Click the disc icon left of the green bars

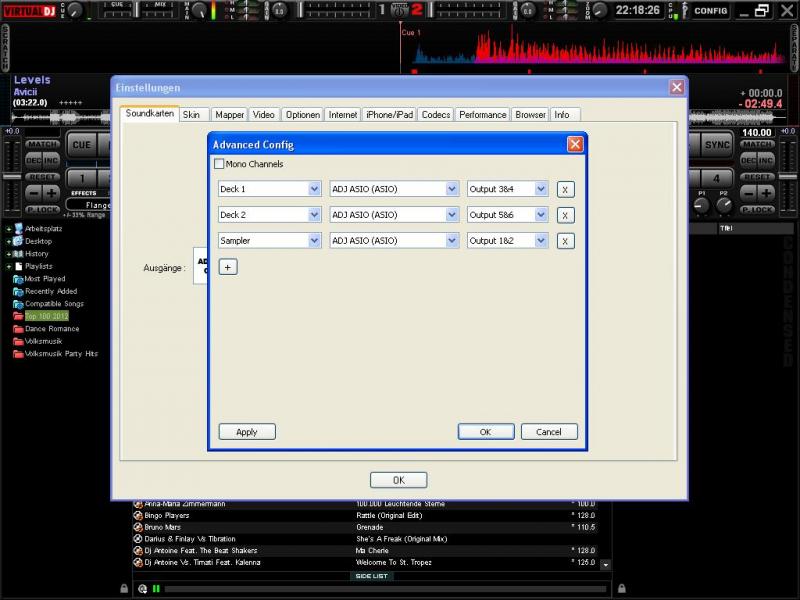pyautogui.click(x=143, y=589)
